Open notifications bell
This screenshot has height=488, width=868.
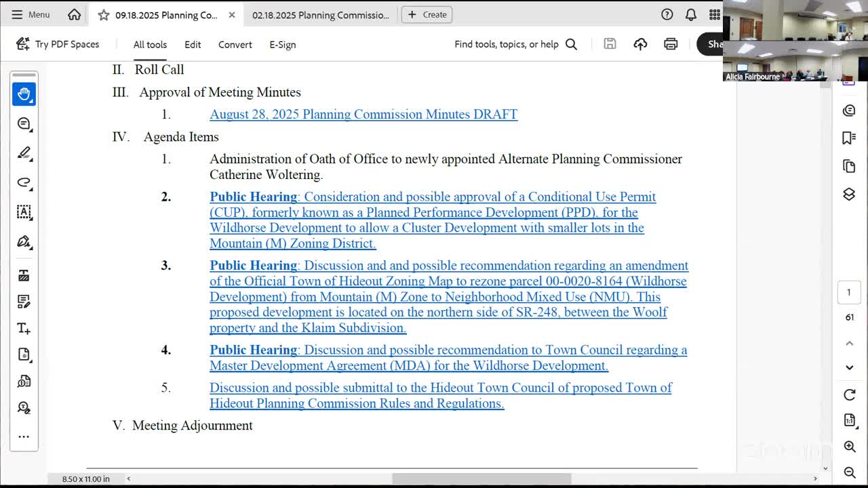tap(691, 14)
